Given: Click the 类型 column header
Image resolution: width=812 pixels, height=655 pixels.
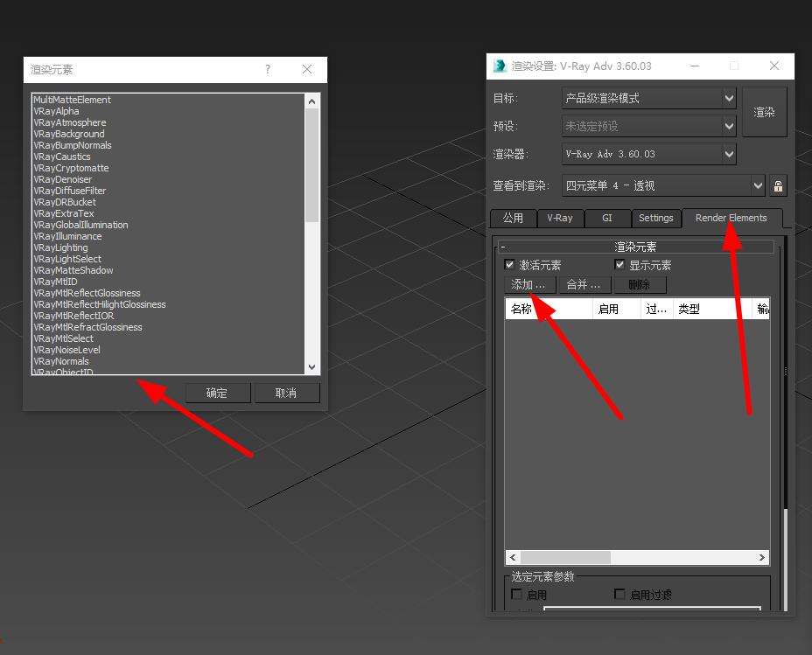Looking at the screenshot, I should coord(712,309).
